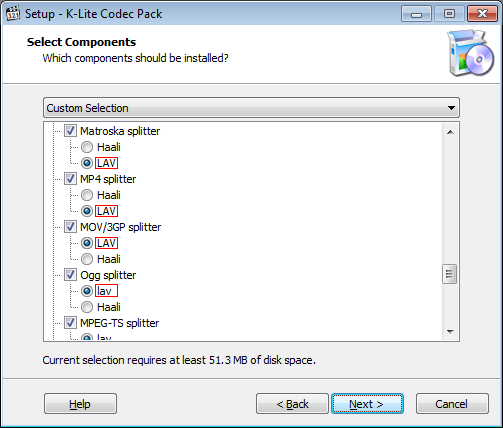
Task: Uncheck the Matroska splitter checkbox
Action: (70, 131)
